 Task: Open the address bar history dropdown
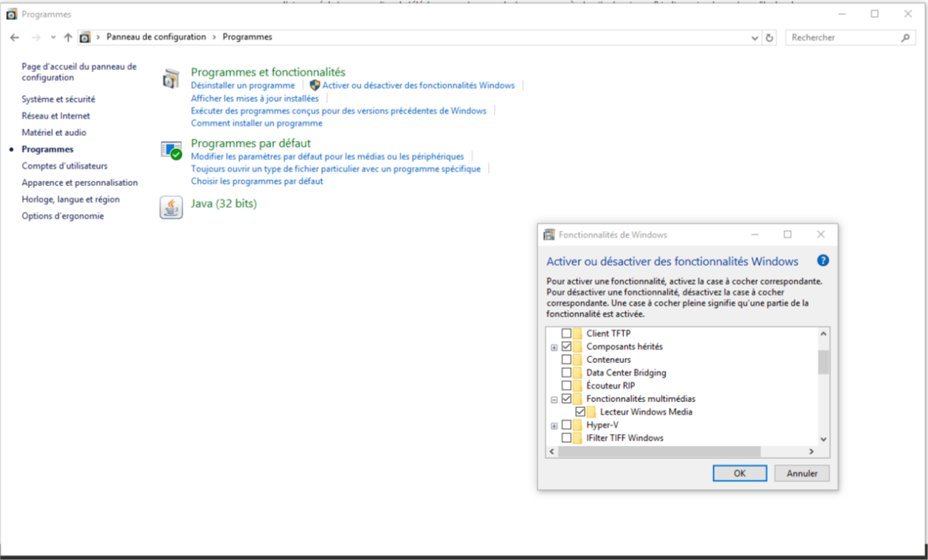click(755, 38)
